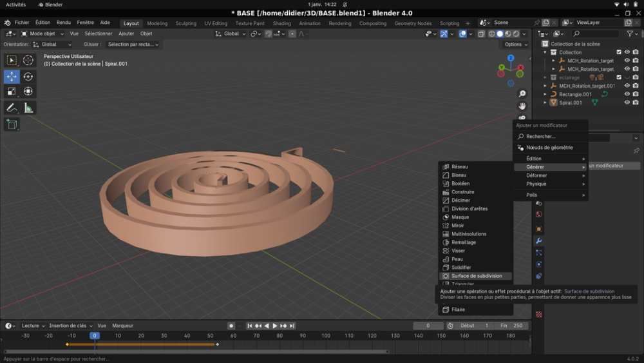Select the Annotate pencil tool
Viewport: 644px width, 363px height.
[x=12, y=108]
